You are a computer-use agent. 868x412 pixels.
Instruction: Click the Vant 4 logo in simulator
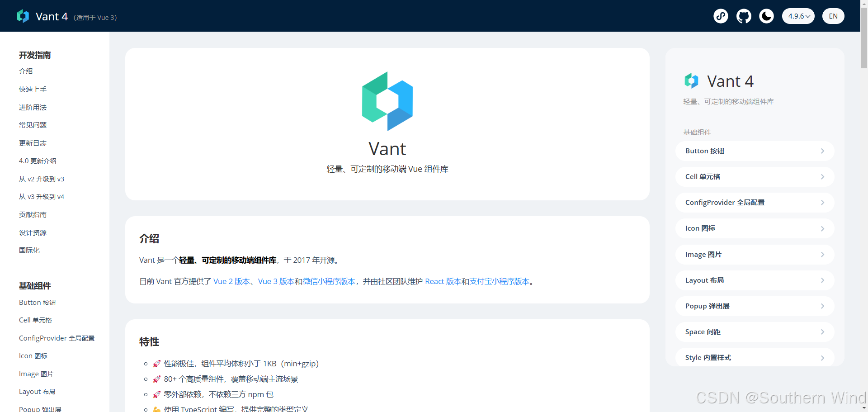[691, 81]
